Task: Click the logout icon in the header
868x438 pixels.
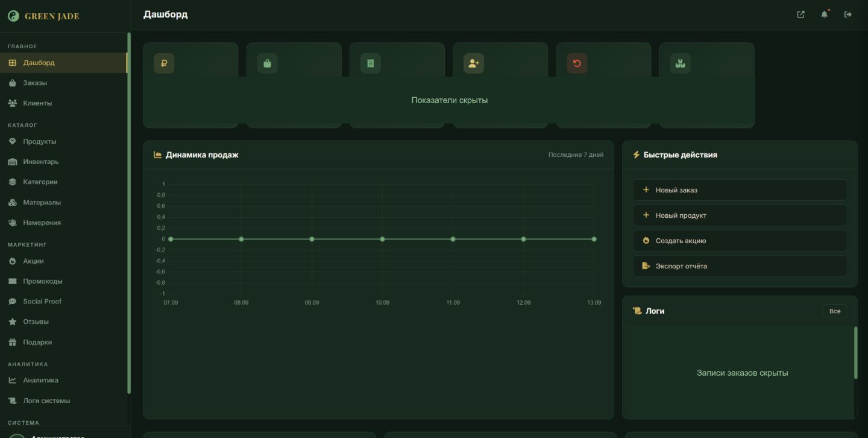Action: [x=848, y=14]
